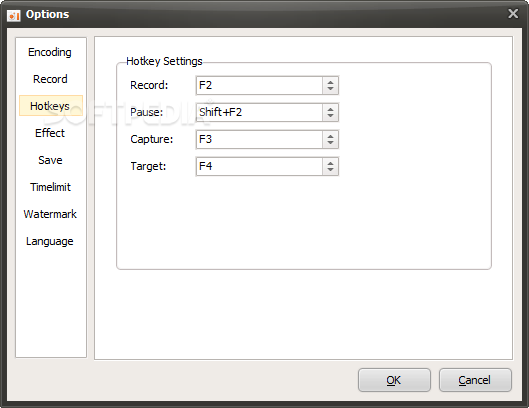
Task: Click the Target hotkey field showing F4
Action: coord(259,166)
